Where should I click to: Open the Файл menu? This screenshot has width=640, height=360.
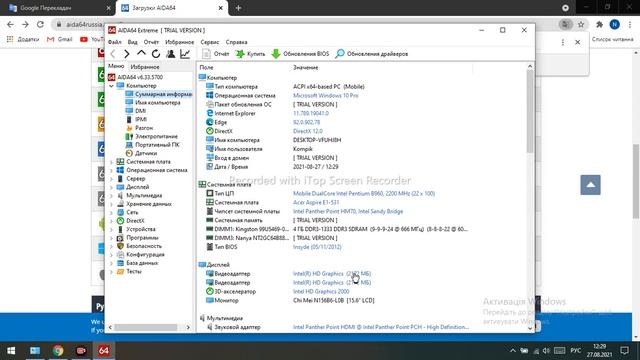point(115,42)
